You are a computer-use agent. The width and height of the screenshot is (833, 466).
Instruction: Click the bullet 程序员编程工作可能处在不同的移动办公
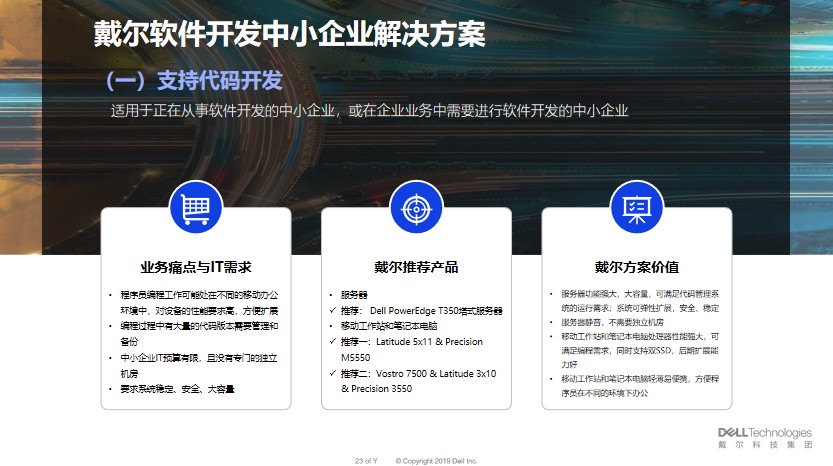(199, 302)
